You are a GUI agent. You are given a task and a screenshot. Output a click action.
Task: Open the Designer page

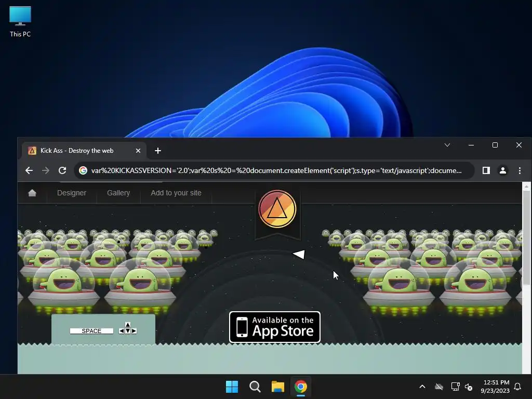click(x=72, y=193)
